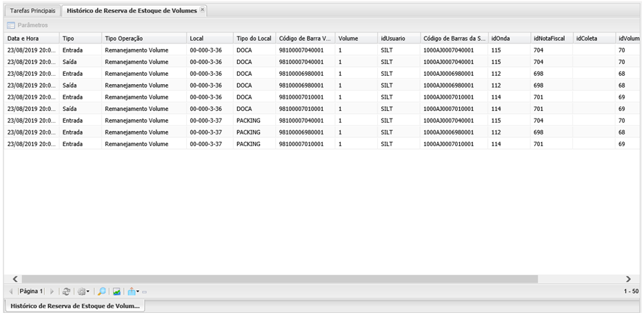This screenshot has height=315, width=644.
Task: Open the gear settings dropdown
Action: point(83,292)
